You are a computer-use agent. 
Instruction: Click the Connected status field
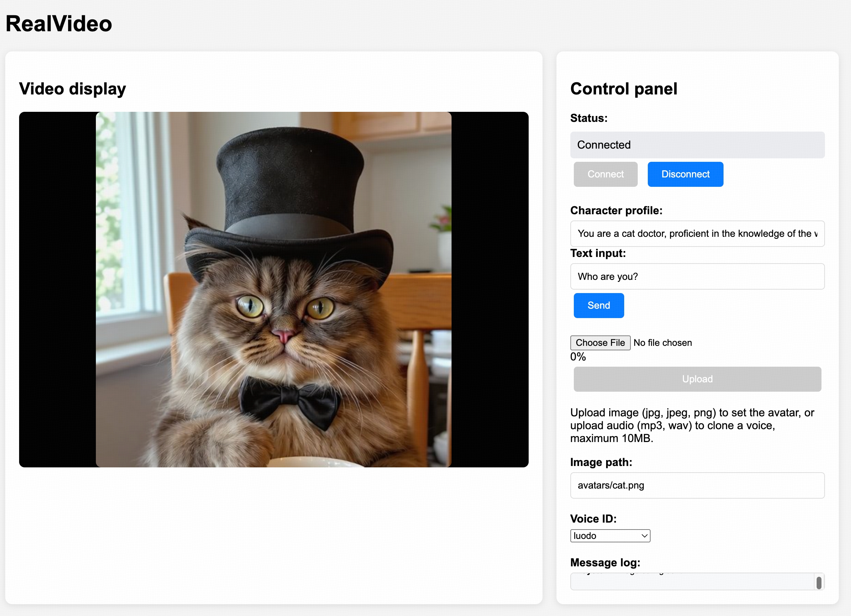tap(697, 145)
